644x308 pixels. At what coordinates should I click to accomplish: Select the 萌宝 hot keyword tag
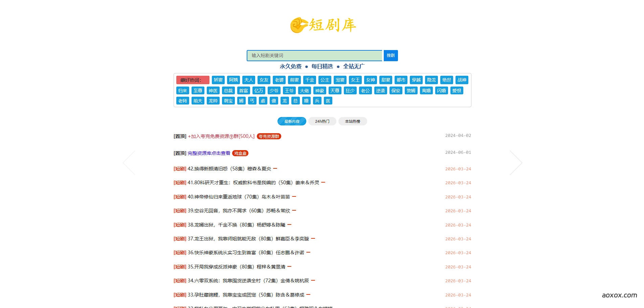[228, 101]
